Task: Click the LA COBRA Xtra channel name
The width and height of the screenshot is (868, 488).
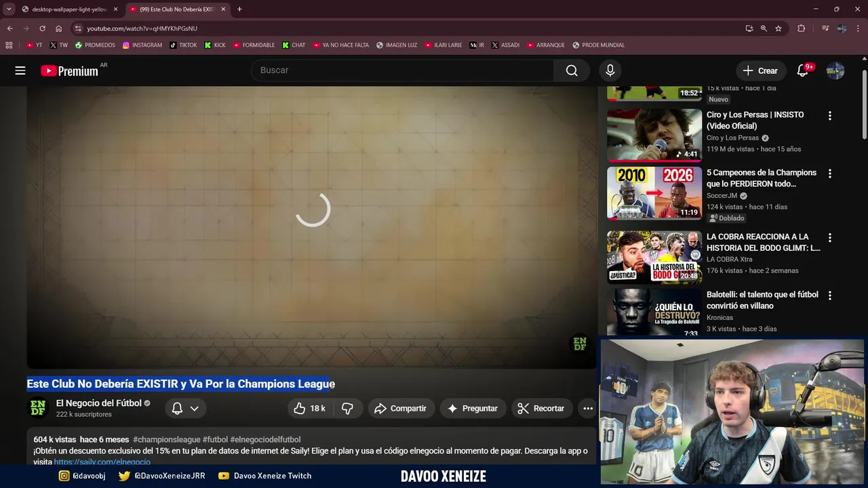Action: pyautogui.click(x=729, y=259)
